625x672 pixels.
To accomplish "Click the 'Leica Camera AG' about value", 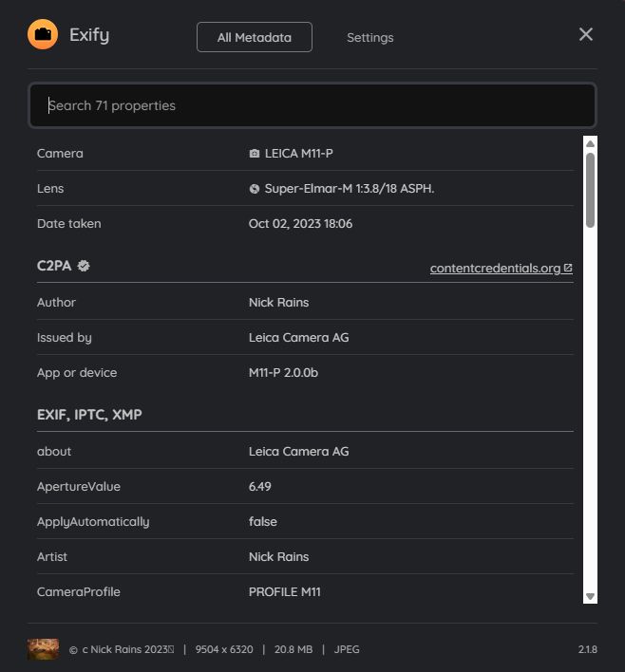I will [298, 452].
